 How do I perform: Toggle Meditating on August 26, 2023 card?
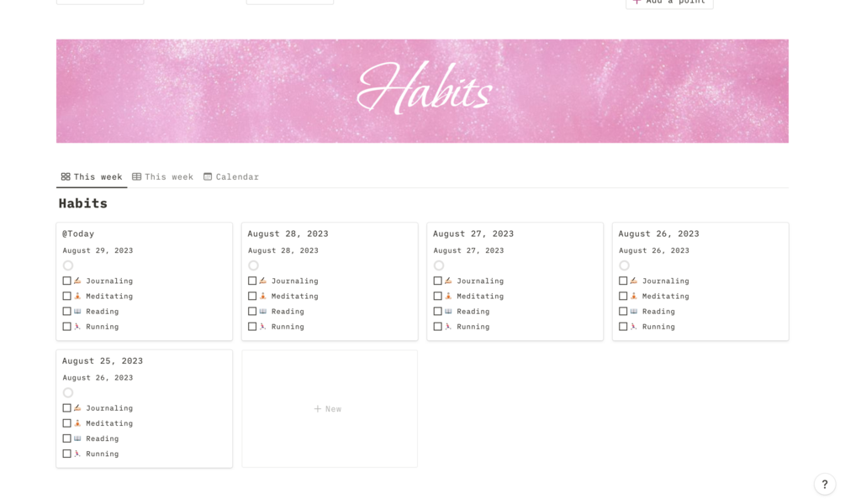click(x=623, y=296)
